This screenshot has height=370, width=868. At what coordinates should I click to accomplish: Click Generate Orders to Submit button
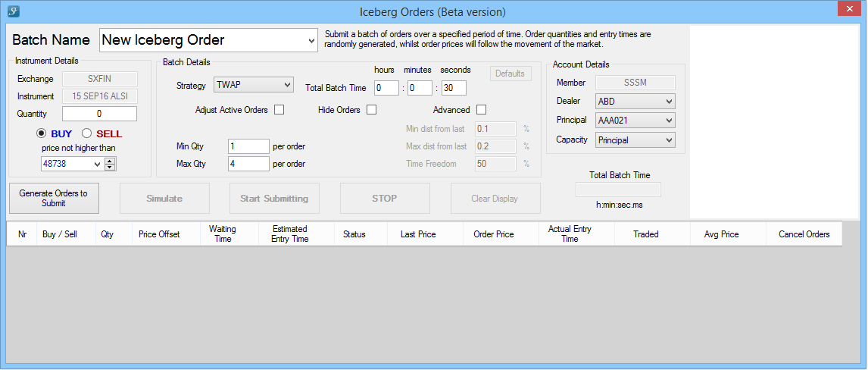click(x=54, y=199)
